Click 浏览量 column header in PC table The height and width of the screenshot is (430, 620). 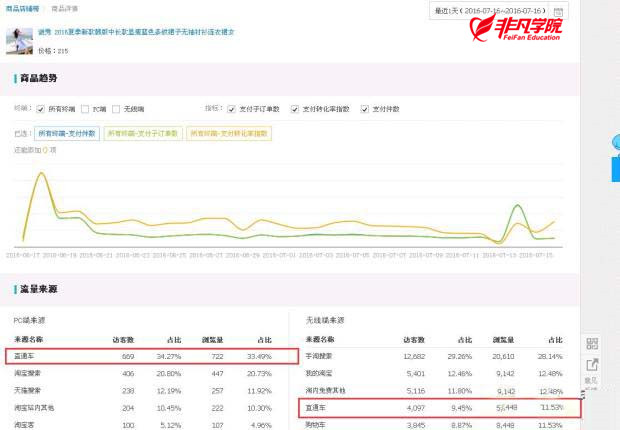coord(213,340)
